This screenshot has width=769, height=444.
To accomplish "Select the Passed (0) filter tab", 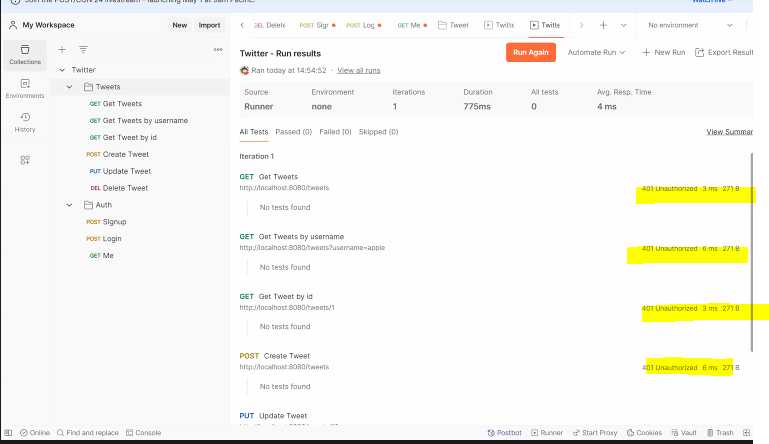I will click(x=293, y=132).
